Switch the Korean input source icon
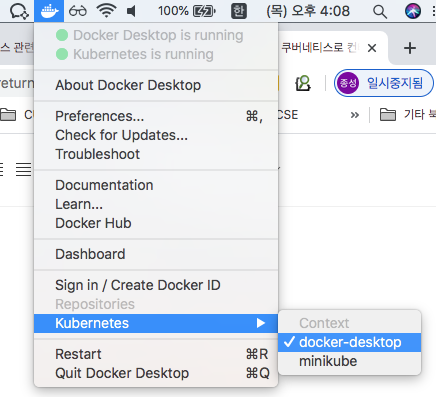 239,11
